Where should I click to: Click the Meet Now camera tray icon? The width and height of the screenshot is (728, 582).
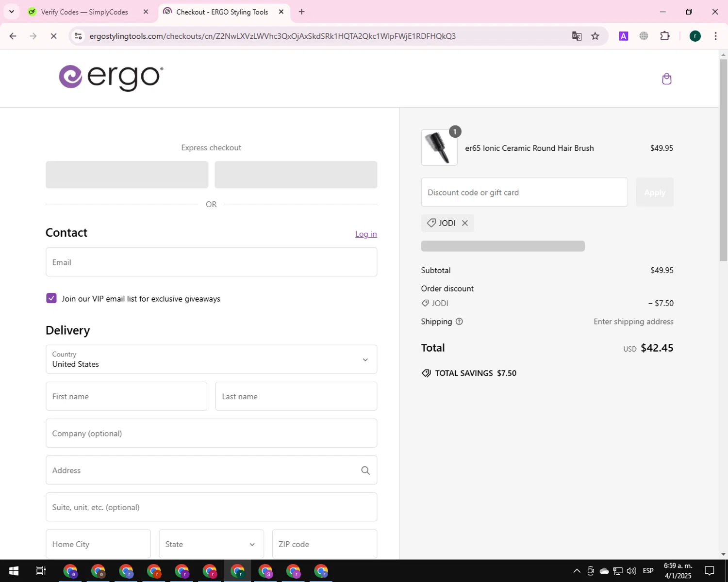pos(591,571)
